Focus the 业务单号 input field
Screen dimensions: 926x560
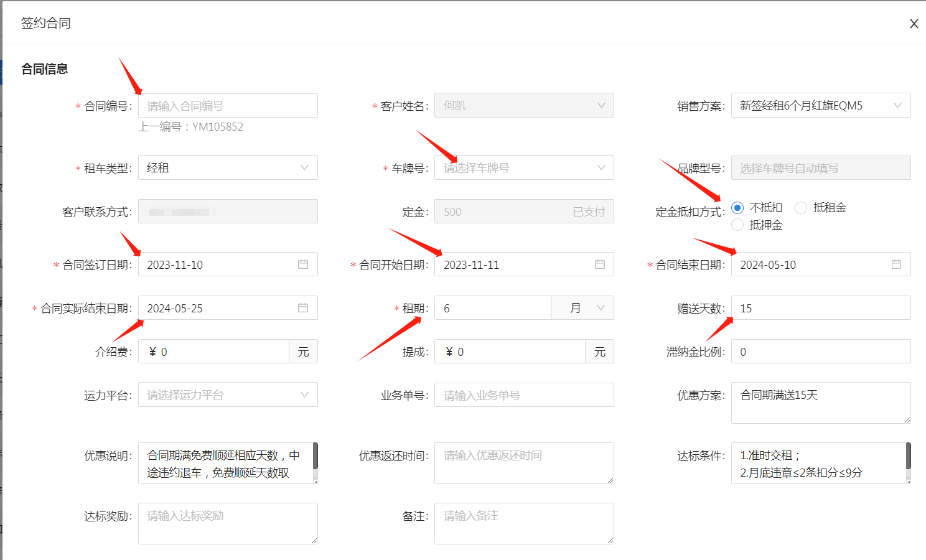[524, 395]
